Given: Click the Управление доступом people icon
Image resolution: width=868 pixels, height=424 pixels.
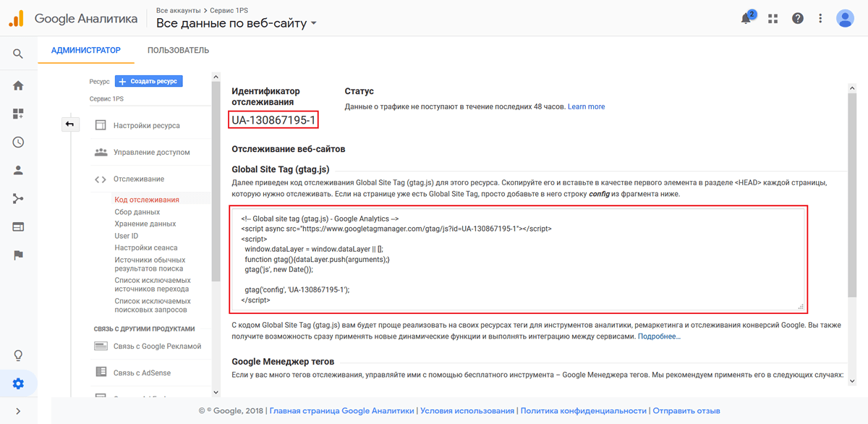Looking at the screenshot, I should pos(101,152).
